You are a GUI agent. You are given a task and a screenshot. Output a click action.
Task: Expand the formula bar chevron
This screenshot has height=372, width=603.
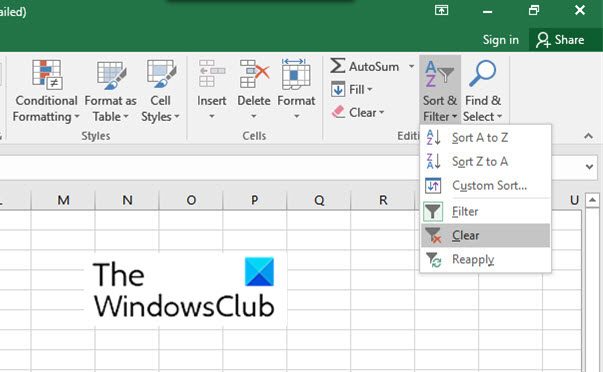point(589,167)
